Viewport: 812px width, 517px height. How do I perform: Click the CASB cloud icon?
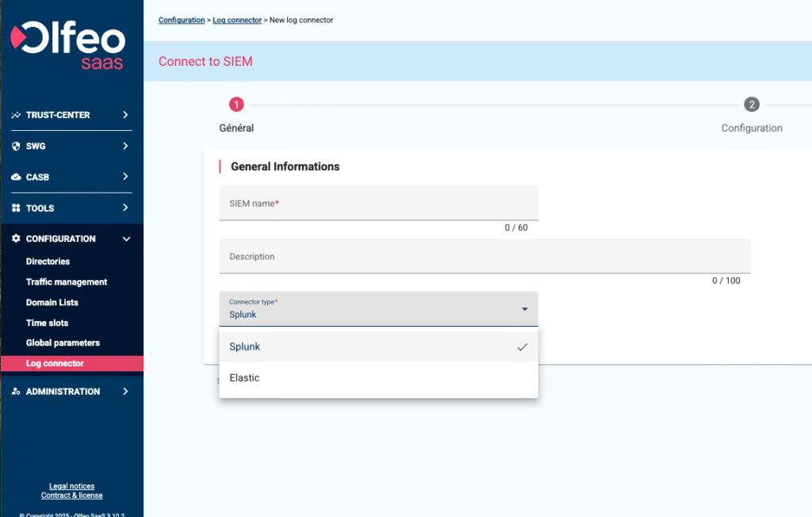tap(16, 177)
